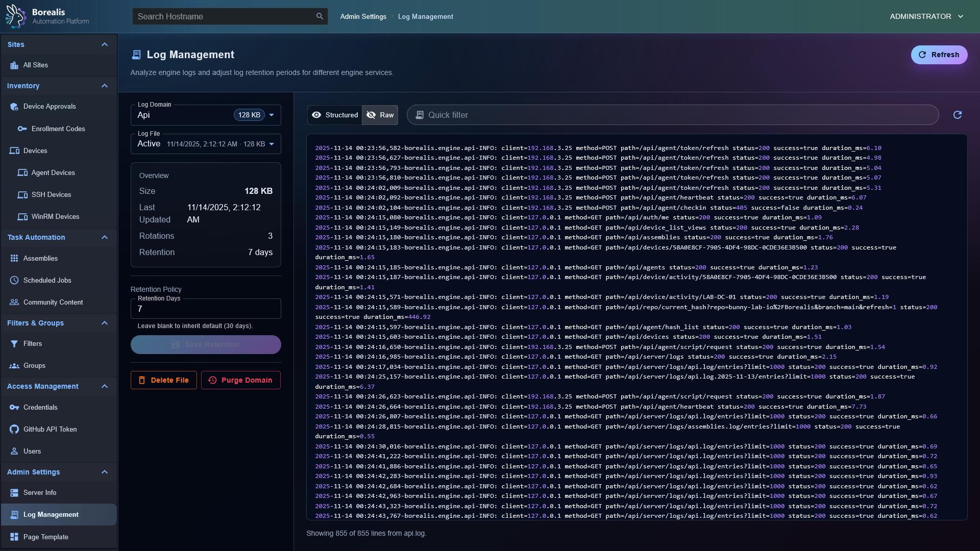Click the Filters funnel icon

click(14, 343)
